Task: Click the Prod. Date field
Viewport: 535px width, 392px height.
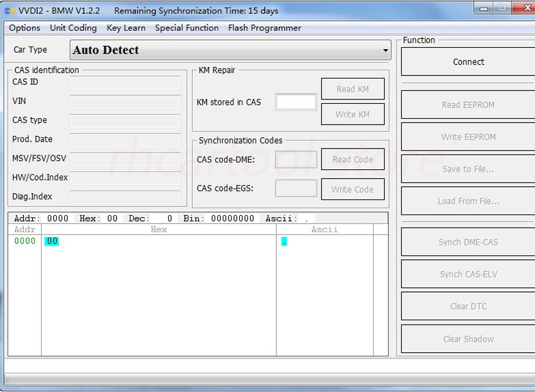Action: click(125, 140)
